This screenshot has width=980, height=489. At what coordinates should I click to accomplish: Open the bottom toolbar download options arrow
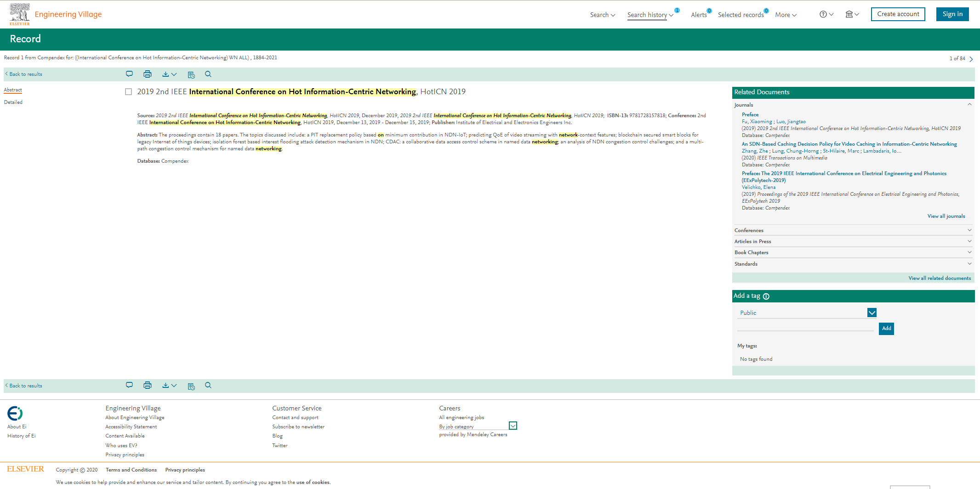tap(174, 385)
